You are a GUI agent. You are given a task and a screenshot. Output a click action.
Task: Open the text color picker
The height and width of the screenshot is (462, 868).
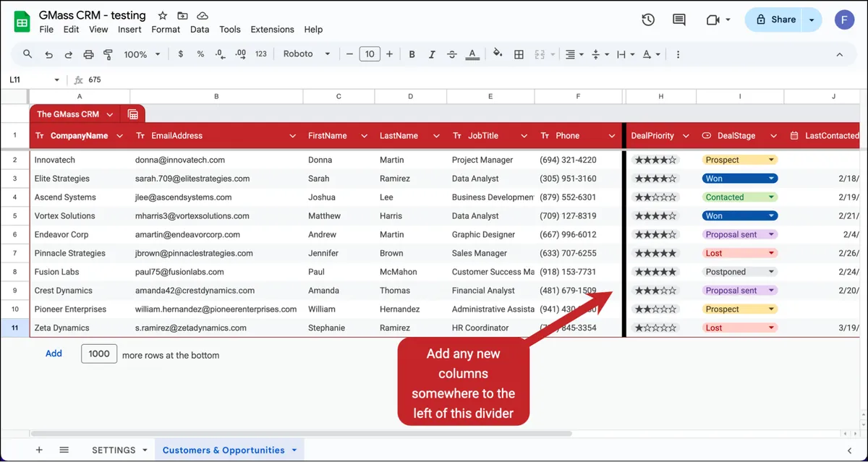(x=472, y=54)
